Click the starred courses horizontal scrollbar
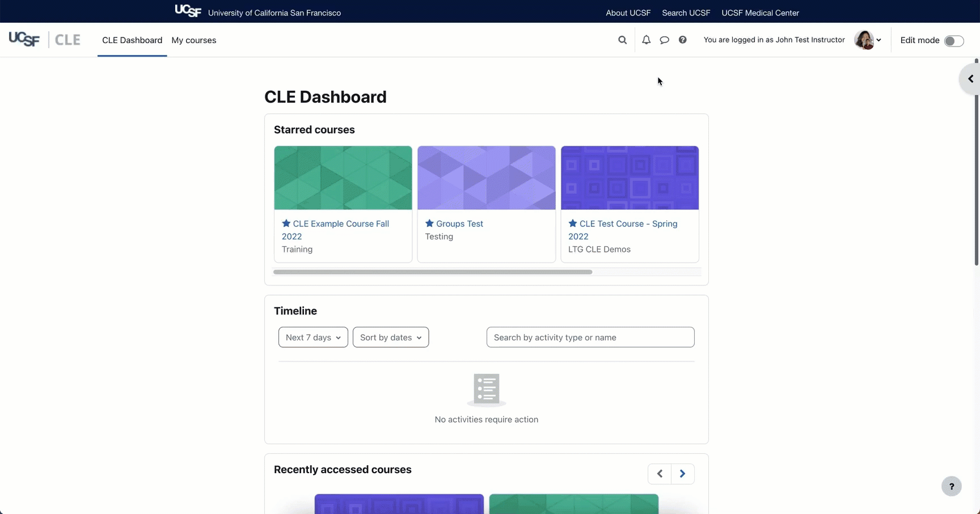This screenshot has height=514, width=980. [x=433, y=272]
